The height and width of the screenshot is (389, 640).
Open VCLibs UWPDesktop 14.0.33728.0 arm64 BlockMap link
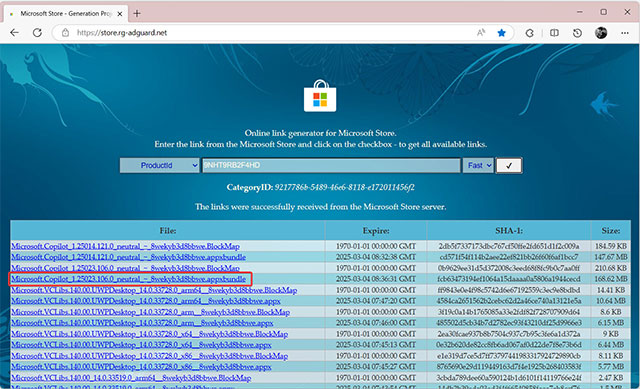154,290
